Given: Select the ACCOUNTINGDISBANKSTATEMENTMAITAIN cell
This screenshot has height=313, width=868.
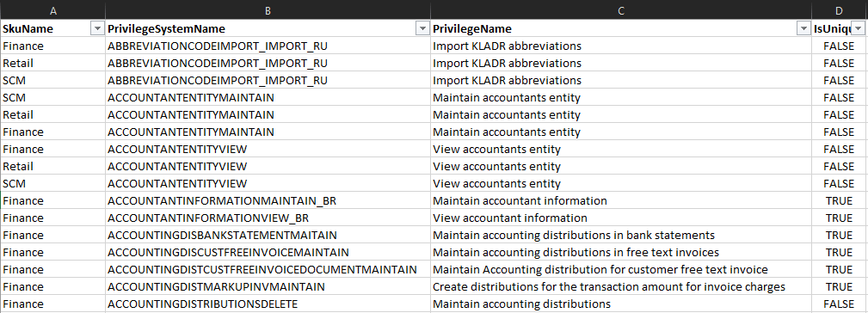Looking at the screenshot, I should coord(268,235).
